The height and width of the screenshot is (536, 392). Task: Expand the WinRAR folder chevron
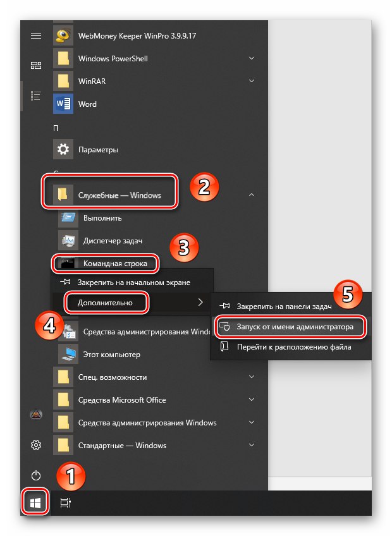tap(252, 81)
